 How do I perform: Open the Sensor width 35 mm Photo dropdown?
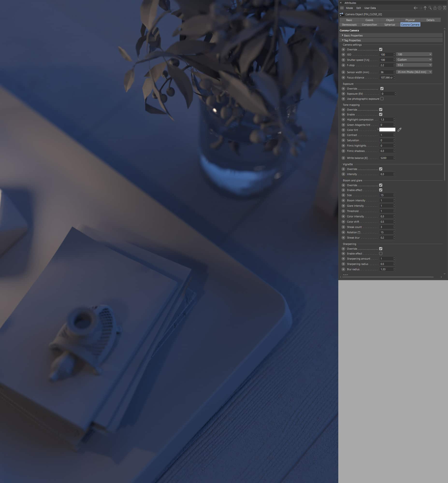tap(414, 72)
